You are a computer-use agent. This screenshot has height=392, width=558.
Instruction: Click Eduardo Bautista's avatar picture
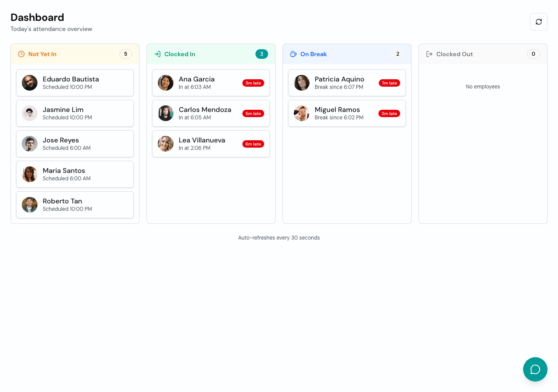(x=29, y=82)
